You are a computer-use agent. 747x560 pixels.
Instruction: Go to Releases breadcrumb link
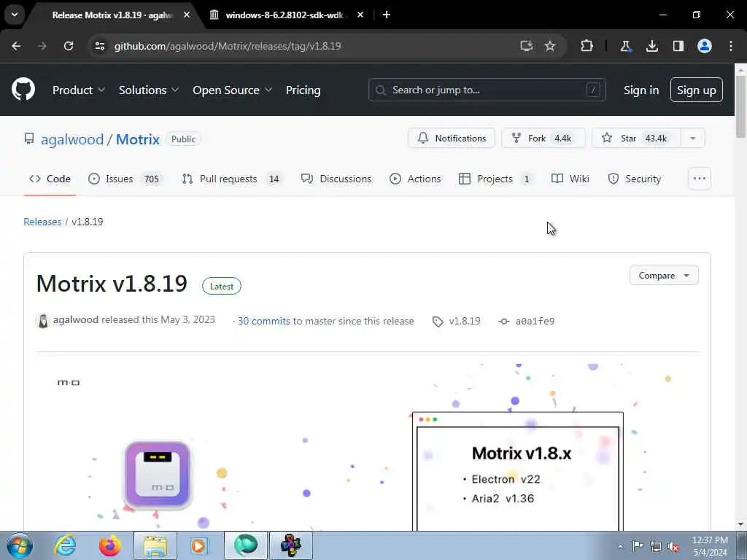(x=42, y=222)
